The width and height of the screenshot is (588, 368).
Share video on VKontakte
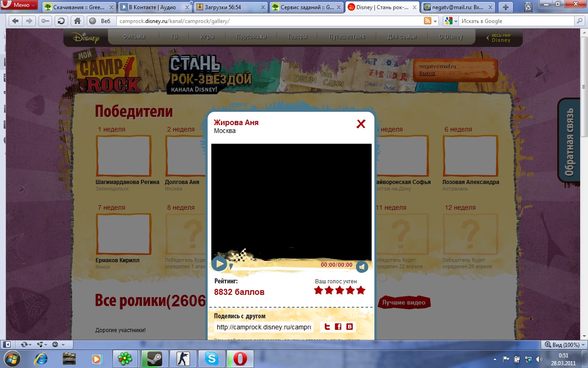350,327
